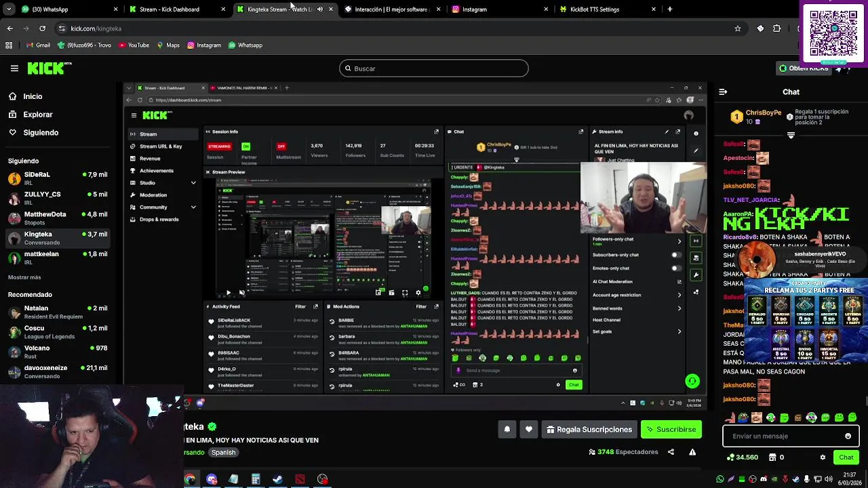Click Regala Suscripciones button
Screen dimensions: 868x488
pos(589,429)
